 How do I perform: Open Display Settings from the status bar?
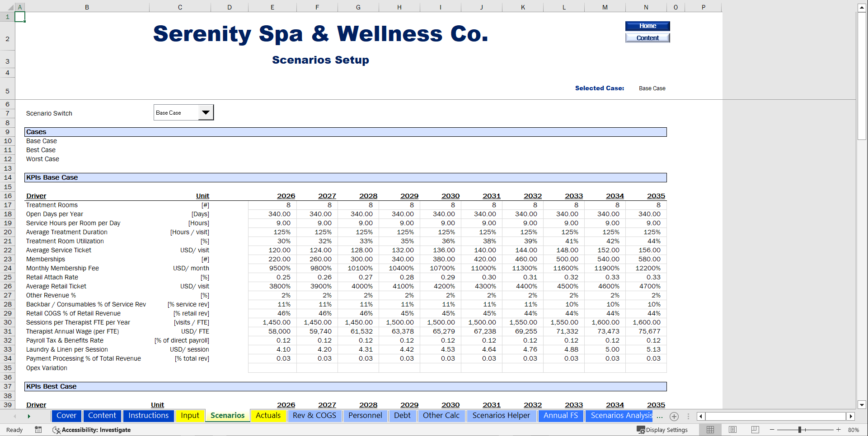[x=663, y=430]
